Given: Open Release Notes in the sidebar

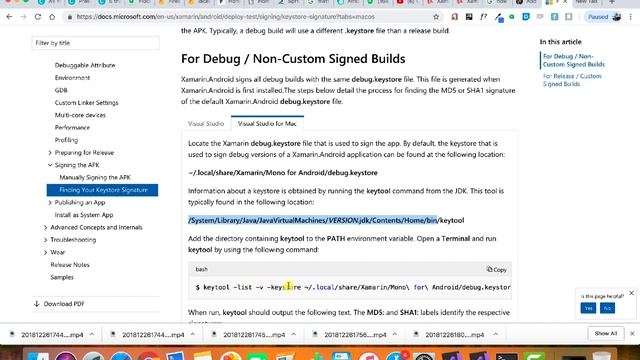Looking at the screenshot, I should (70, 265).
